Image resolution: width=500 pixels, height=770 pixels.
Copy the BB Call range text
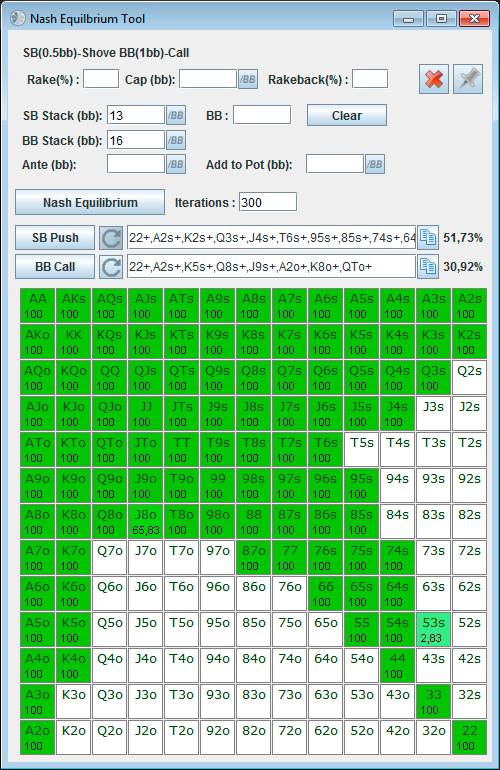(428, 267)
